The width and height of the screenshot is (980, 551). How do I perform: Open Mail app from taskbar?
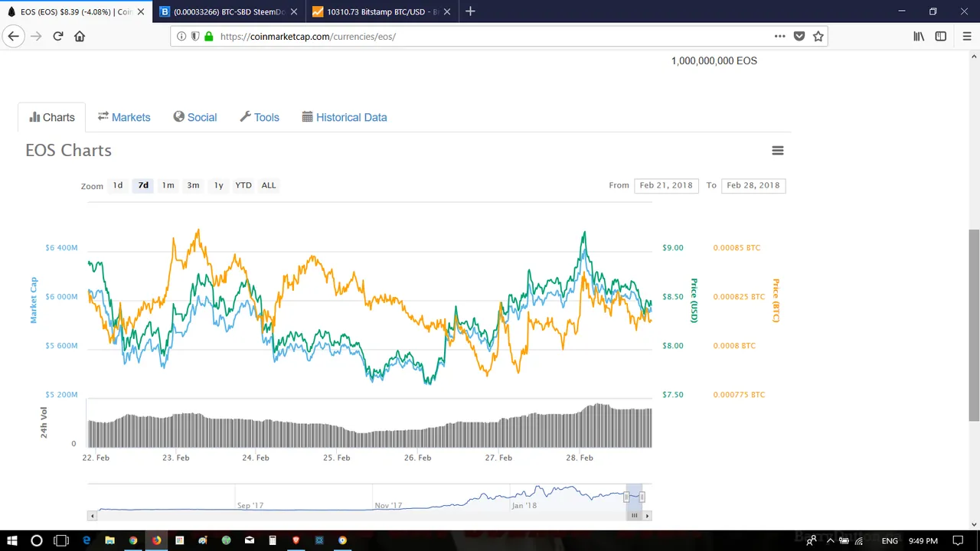[x=249, y=540]
